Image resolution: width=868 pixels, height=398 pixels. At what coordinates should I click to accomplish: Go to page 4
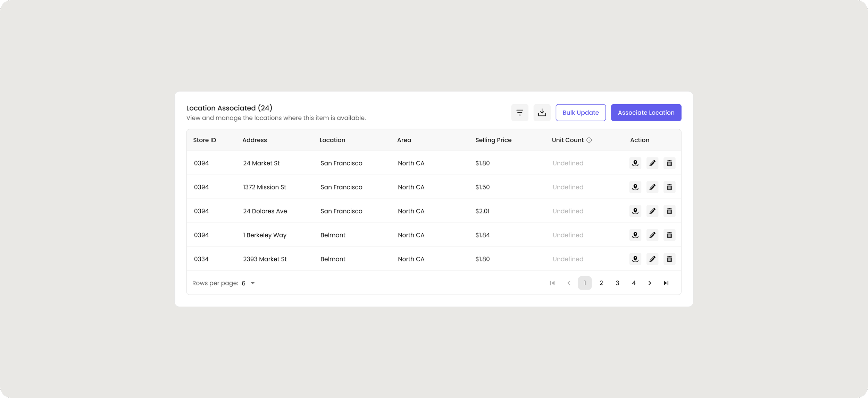(633, 283)
